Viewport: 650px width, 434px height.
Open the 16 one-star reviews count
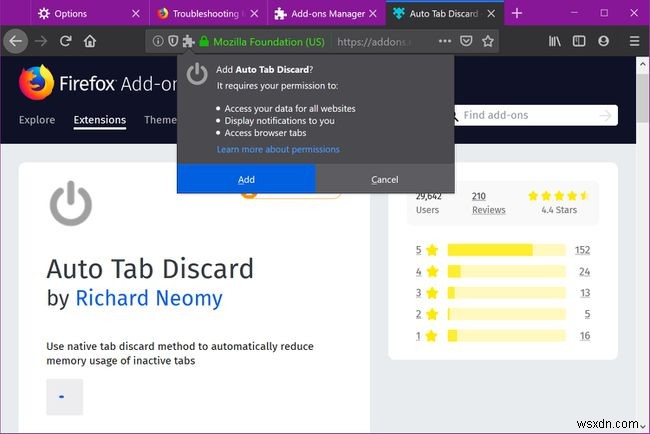[585, 335]
